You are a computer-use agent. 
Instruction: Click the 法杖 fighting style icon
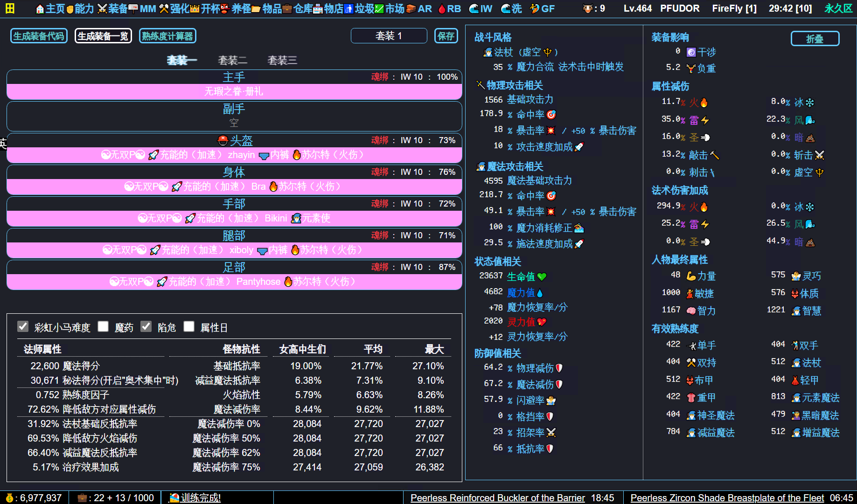[x=488, y=52]
